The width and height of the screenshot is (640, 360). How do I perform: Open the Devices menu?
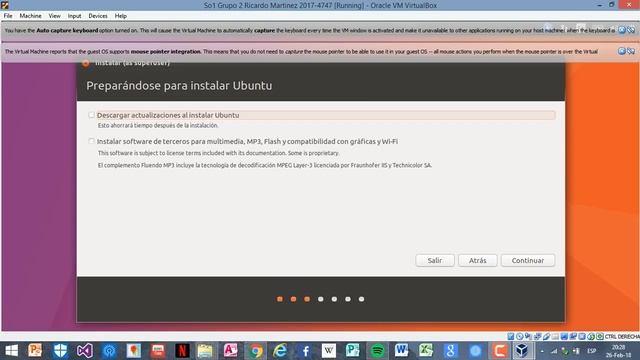(98, 16)
